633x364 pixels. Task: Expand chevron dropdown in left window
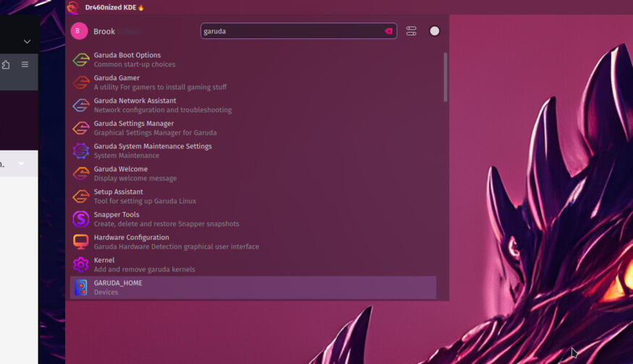[x=27, y=41]
